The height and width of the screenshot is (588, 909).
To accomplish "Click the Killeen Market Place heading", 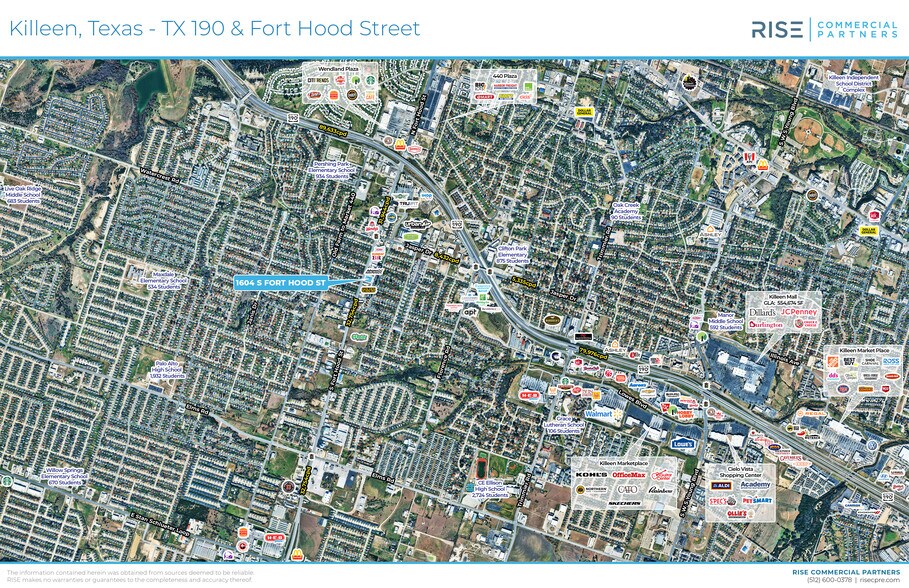I will pyautogui.click(x=864, y=350).
